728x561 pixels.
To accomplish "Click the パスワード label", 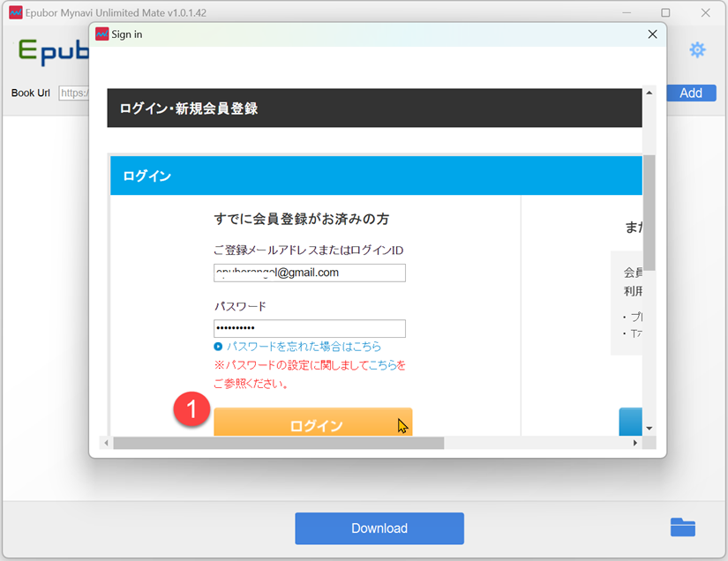I will point(240,306).
